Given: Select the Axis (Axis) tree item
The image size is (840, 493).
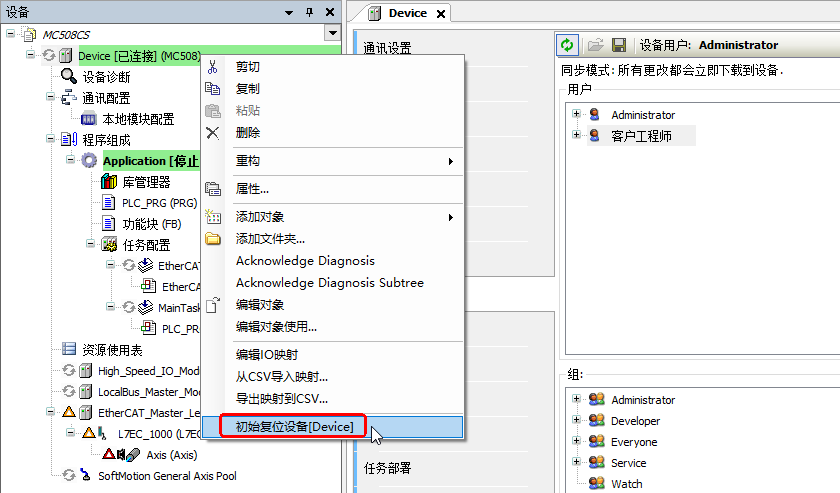Looking at the screenshot, I should pos(172,454).
